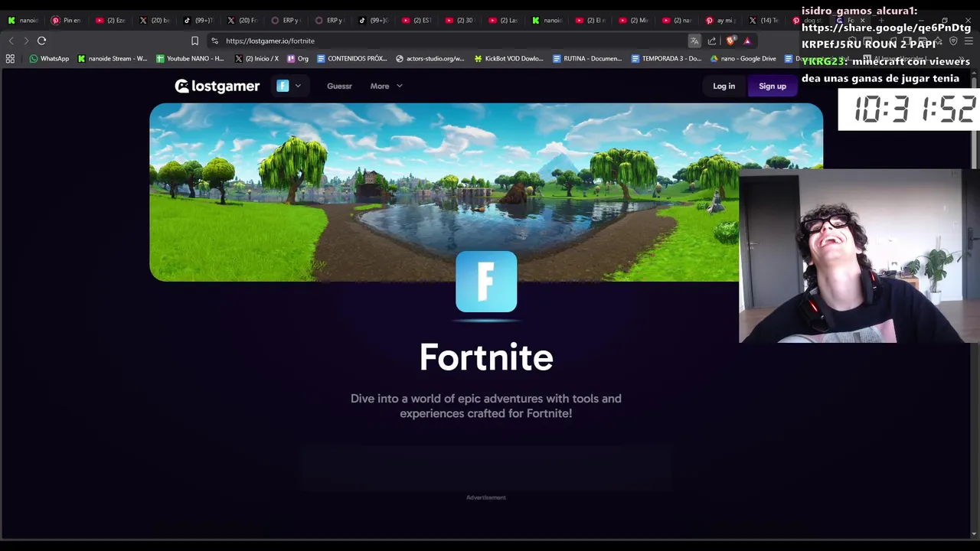Click the browser forward arrow
980x551 pixels.
tap(26, 41)
